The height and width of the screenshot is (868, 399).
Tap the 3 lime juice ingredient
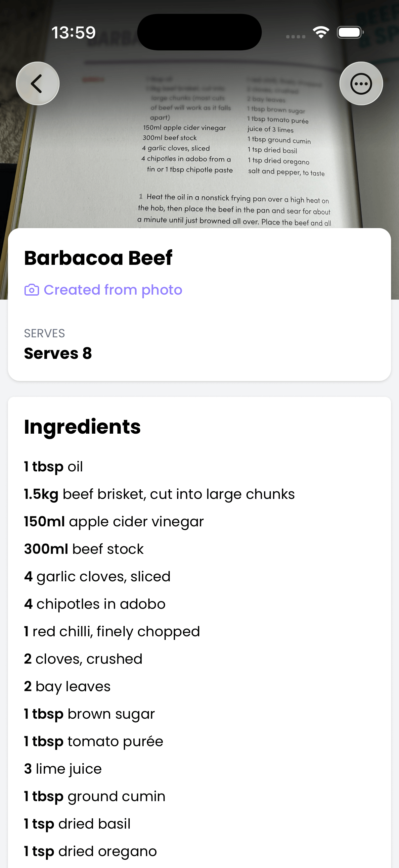(63, 769)
